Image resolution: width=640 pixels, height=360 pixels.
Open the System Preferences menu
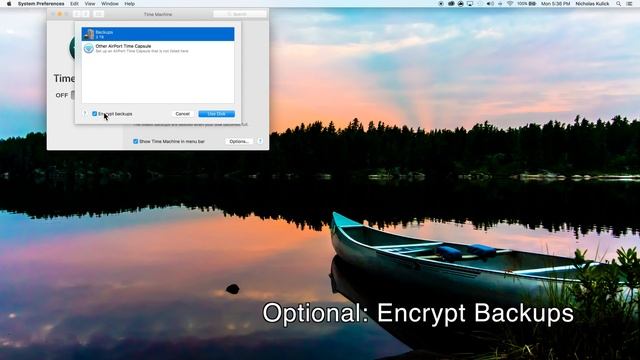click(41, 4)
